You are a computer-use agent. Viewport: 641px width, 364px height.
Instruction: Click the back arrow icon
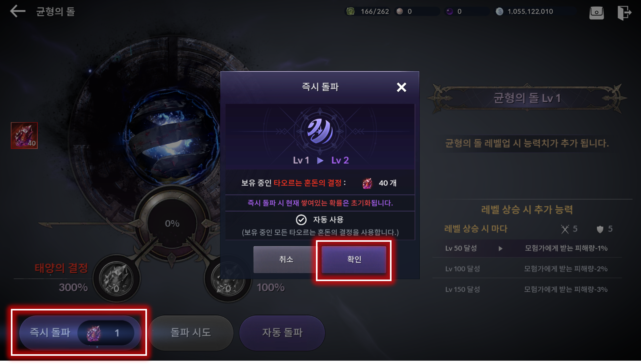pos(18,11)
